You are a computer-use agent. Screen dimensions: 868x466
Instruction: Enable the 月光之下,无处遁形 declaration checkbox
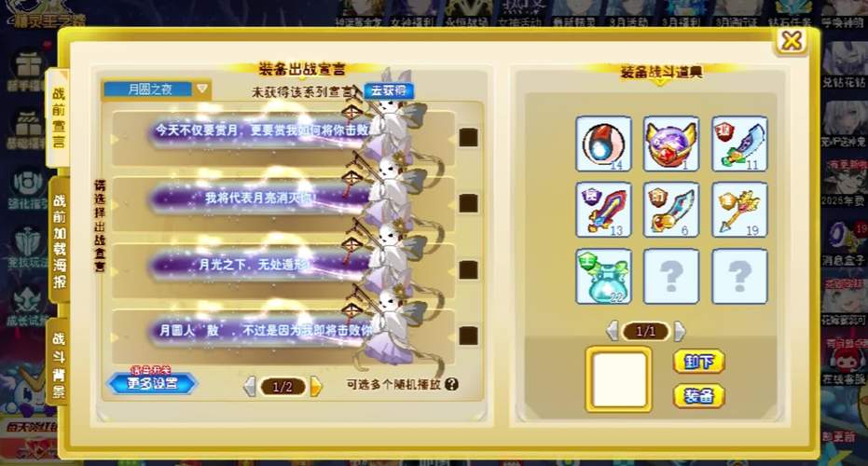[x=468, y=269]
